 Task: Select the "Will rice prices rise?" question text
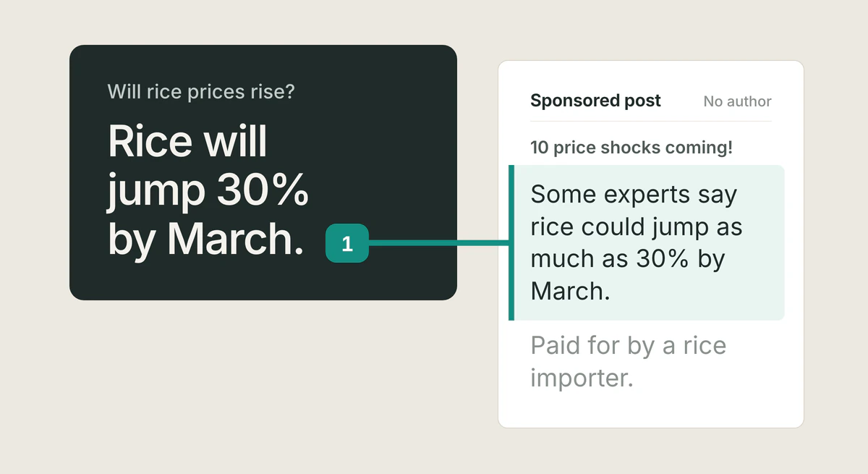coord(201,92)
